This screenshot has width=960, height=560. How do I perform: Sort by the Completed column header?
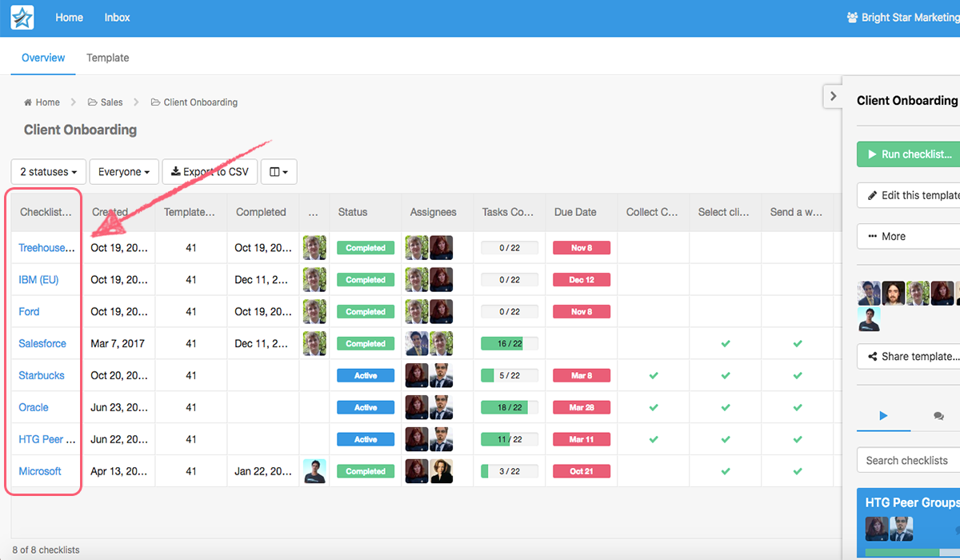click(263, 212)
